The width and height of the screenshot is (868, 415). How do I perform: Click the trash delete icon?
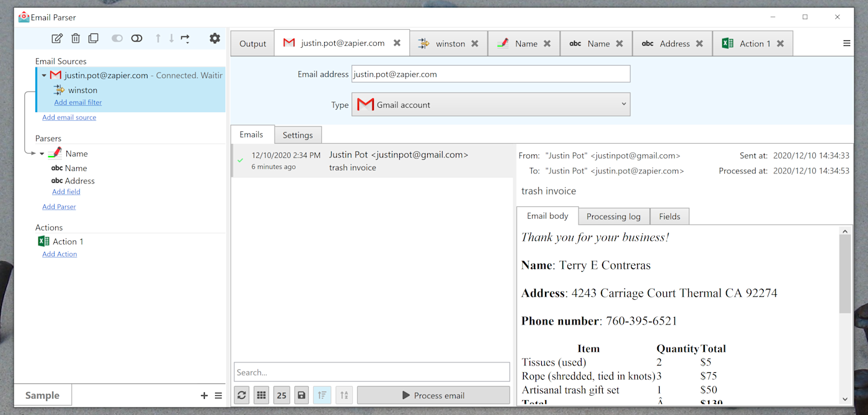[76, 38]
